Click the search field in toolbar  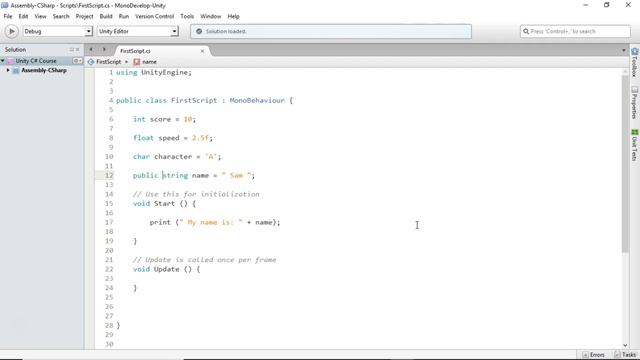tap(575, 31)
